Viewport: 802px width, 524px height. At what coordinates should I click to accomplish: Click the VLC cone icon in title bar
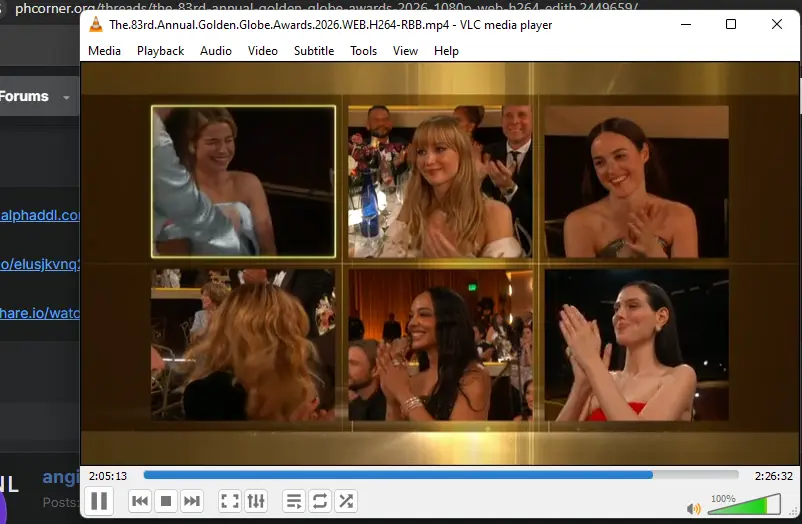pos(96,25)
